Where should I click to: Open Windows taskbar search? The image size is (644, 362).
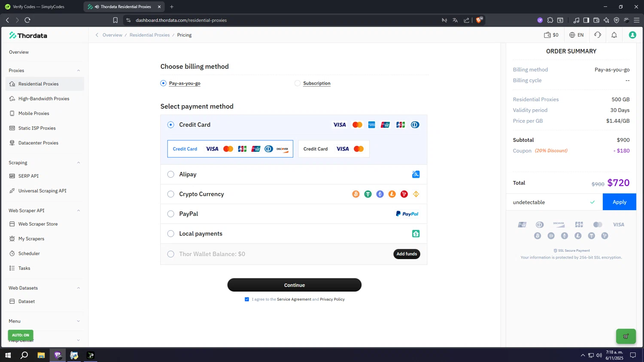pos(24,355)
